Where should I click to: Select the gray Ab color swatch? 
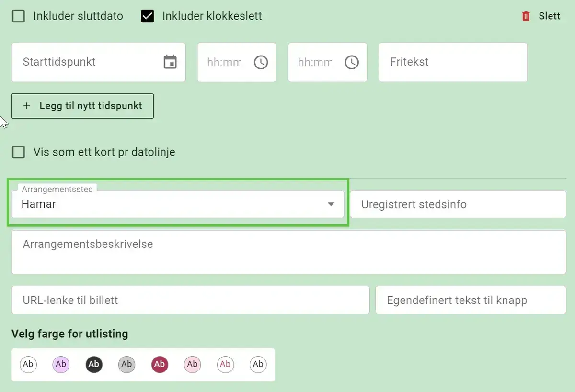pos(126,365)
